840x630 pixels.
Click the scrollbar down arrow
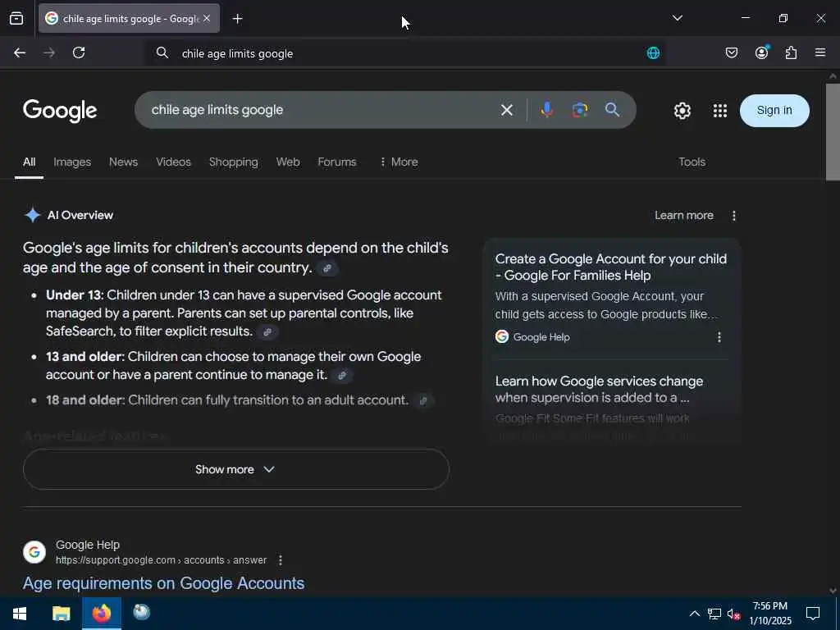(833, 591)
